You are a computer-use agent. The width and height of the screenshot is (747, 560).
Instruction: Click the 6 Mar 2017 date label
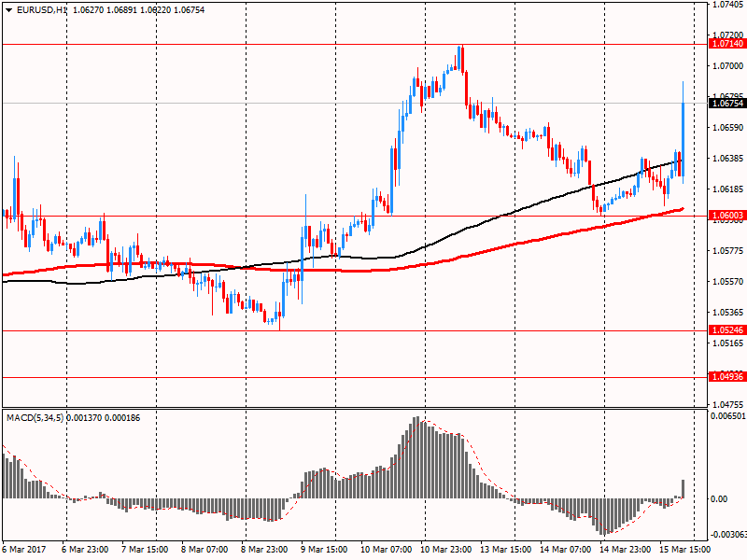click(24, 550)
